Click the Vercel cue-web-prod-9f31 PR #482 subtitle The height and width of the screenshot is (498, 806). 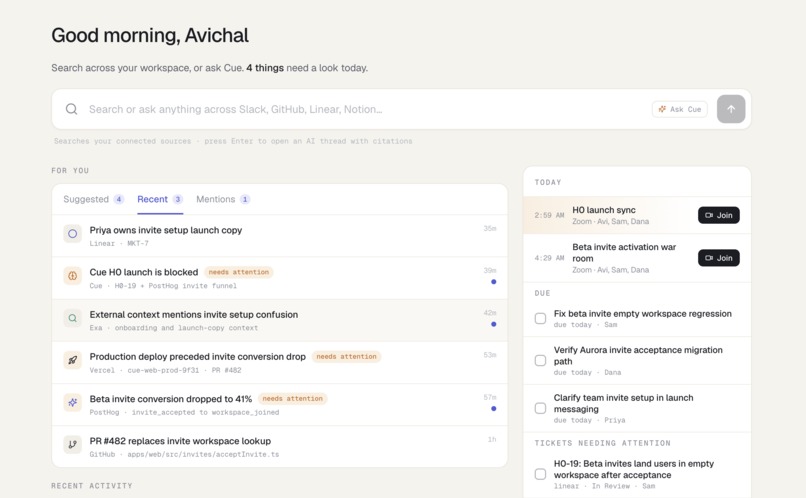pyautogui.click(x=165, y=370)
